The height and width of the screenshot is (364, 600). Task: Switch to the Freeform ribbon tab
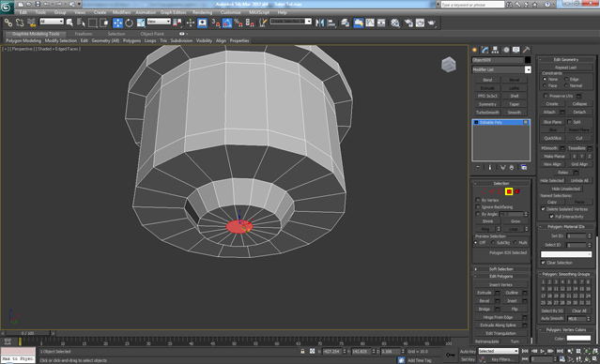[84, 34]
